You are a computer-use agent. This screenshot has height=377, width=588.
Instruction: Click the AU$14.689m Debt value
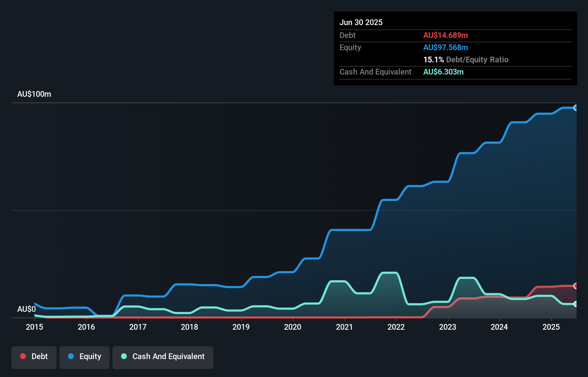point(446,35)
